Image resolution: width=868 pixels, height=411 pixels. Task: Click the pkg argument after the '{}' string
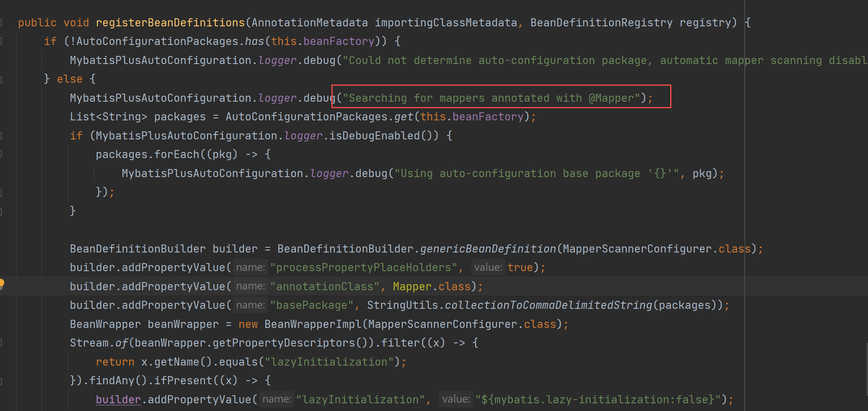click(x=702, y=173)
